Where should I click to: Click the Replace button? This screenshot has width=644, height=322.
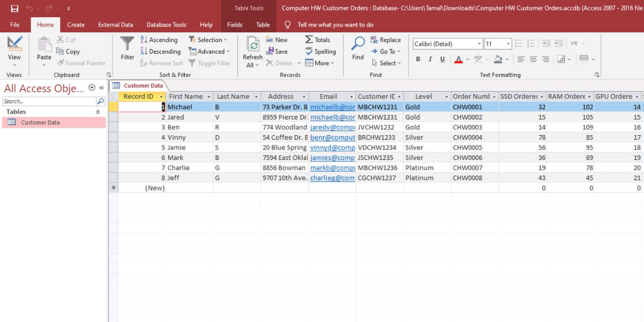[x=385, y=40]
